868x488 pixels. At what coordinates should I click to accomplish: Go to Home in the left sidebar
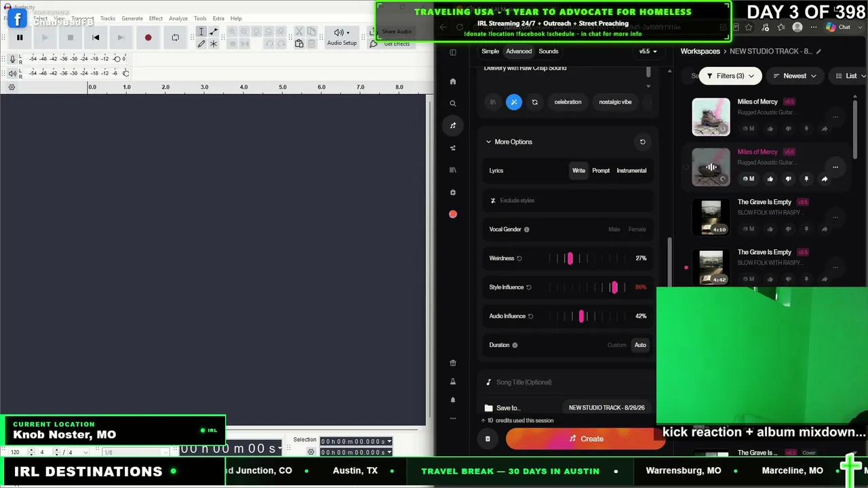coord(453,81)
